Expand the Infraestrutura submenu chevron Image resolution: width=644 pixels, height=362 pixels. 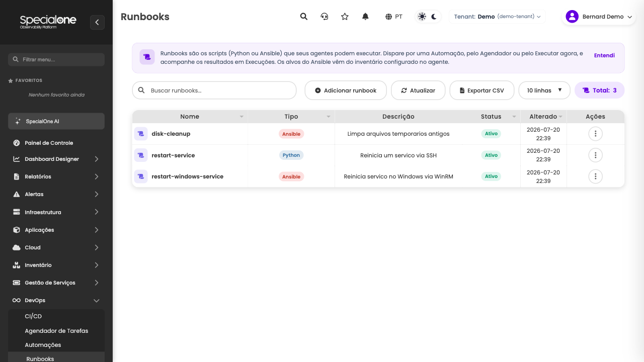(97, 212)
